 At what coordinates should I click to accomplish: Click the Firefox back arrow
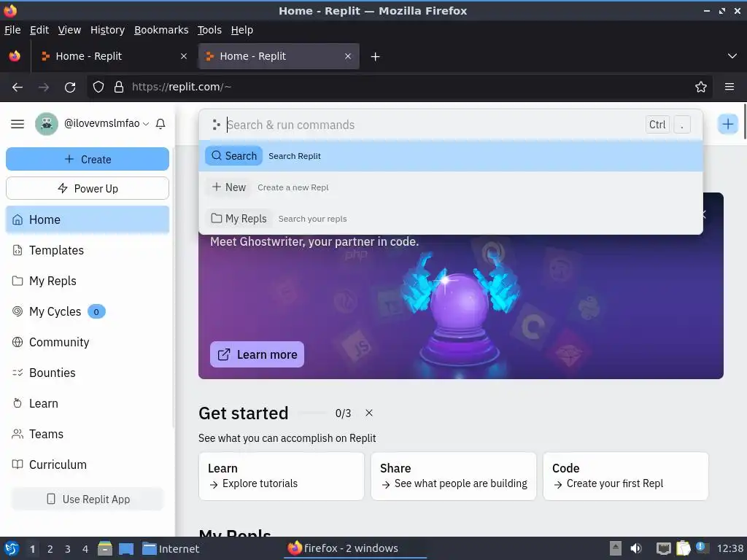click(x=18, y=87)
